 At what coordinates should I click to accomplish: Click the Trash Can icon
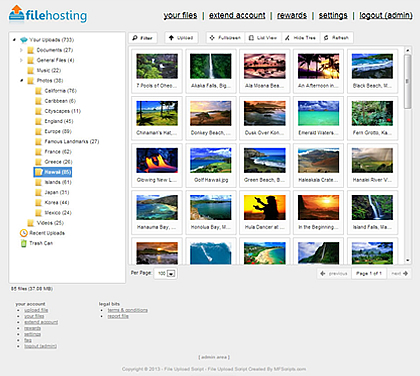pyautogui.click(x=24, y=243)
